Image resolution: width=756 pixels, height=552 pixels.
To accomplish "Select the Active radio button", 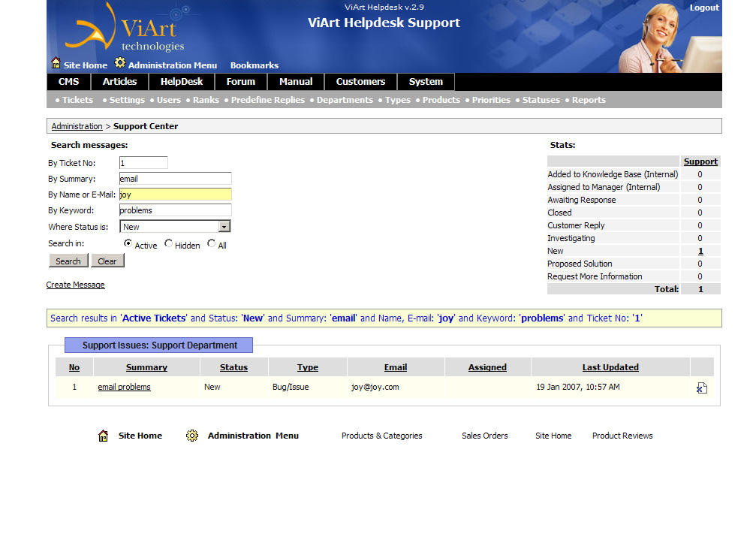I will click(128, 243).
